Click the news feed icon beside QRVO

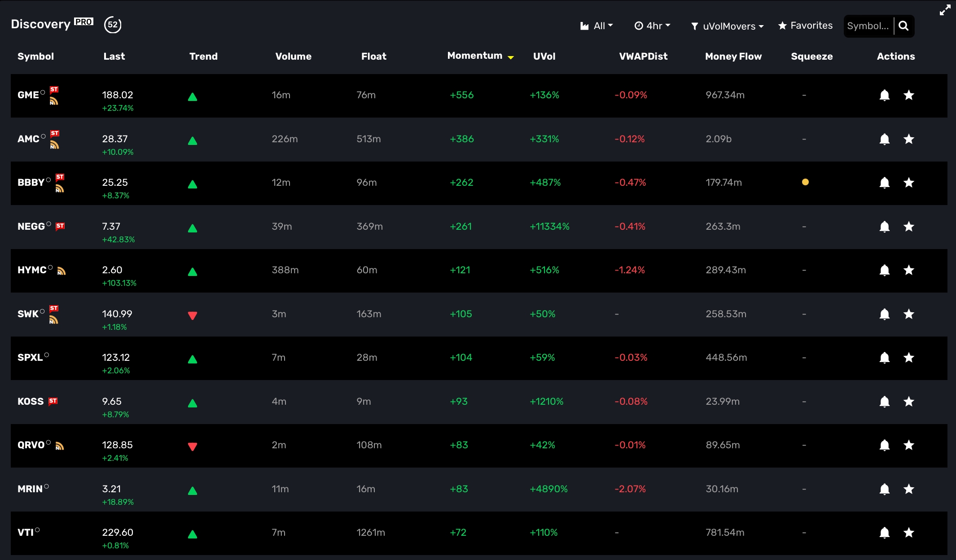[60, 446]
